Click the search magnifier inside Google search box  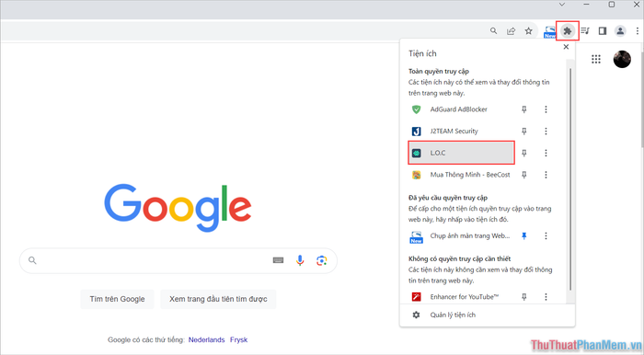32,260
